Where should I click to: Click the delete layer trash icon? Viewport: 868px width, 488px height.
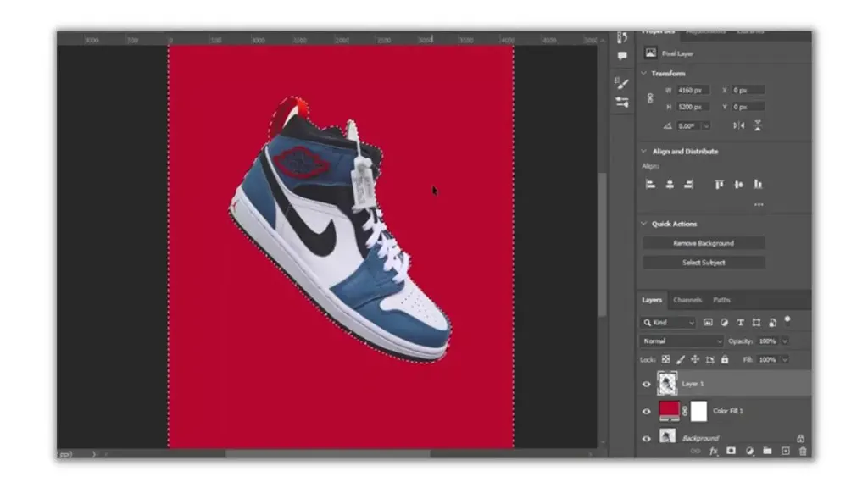pyautogui.click(x=803, y=452)
